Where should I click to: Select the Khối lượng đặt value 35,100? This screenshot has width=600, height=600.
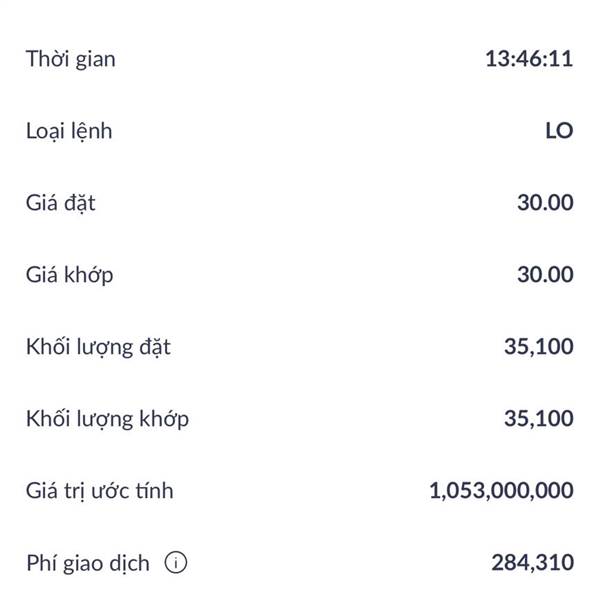point(539,347)
